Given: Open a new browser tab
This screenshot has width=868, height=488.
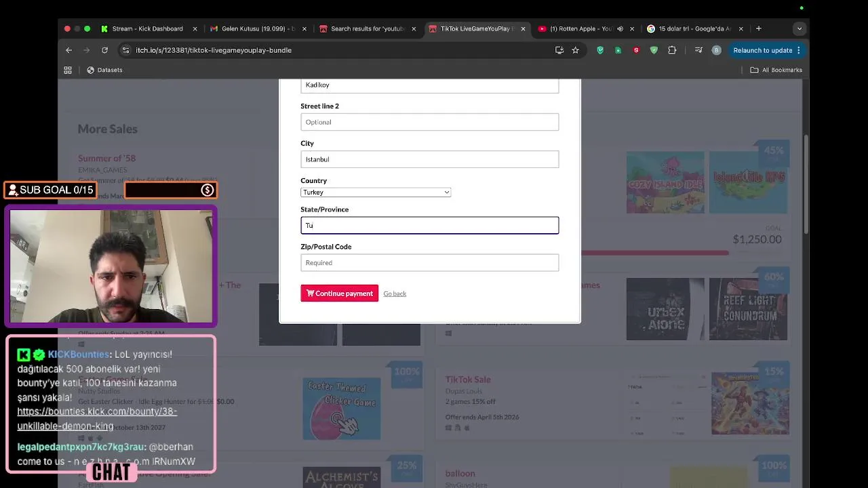Looking at the screenshot, I should (x=759, y=29).
